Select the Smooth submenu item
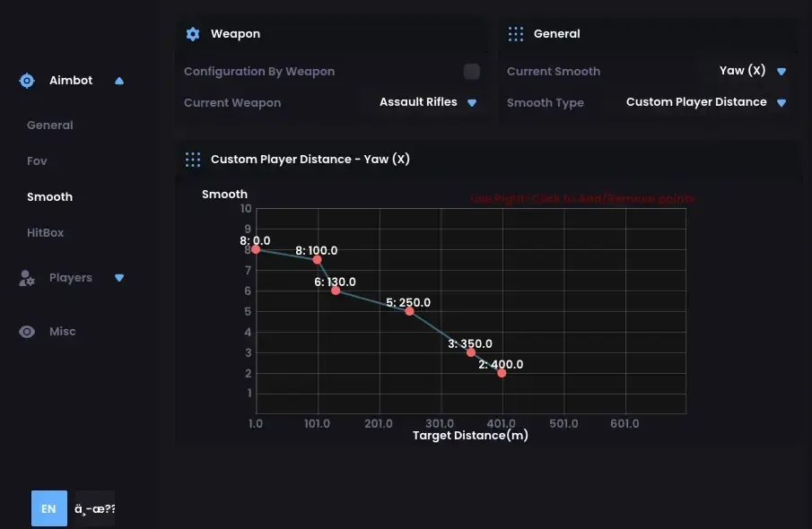 [49, 196]
